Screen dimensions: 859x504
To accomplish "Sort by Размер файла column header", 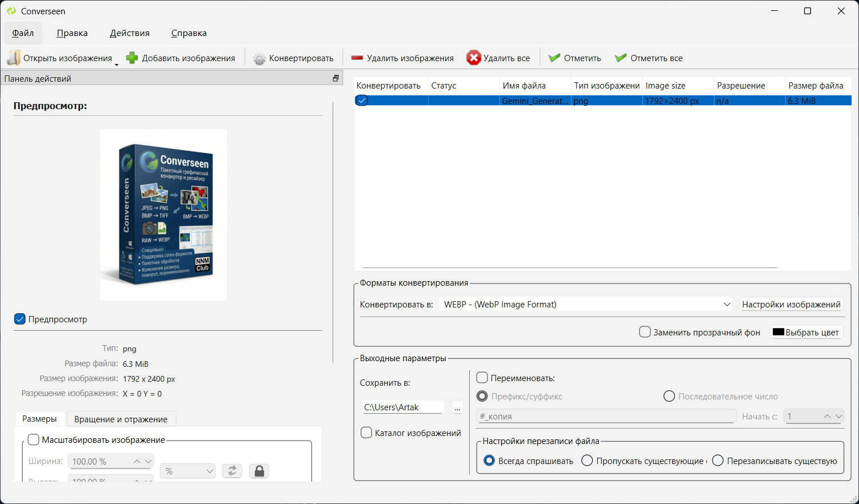I will pos(818,86).
